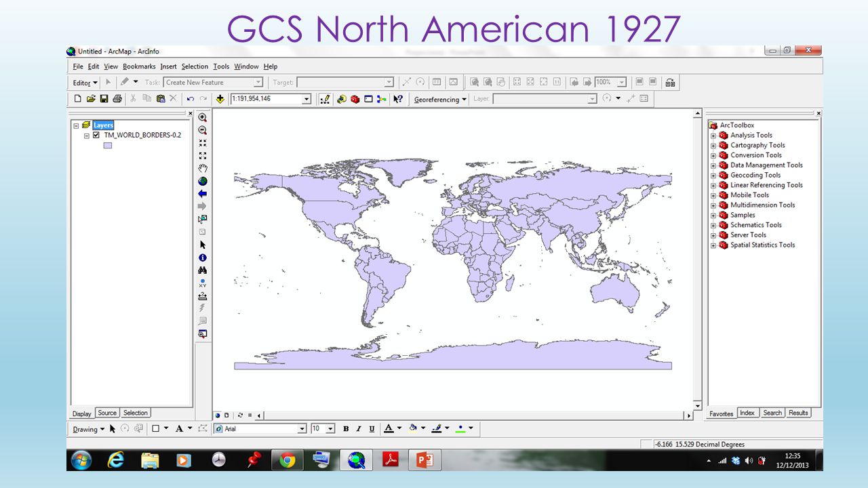Activate the Pan hand tool
Screen dimensions: 868x488
pos(202,168)
